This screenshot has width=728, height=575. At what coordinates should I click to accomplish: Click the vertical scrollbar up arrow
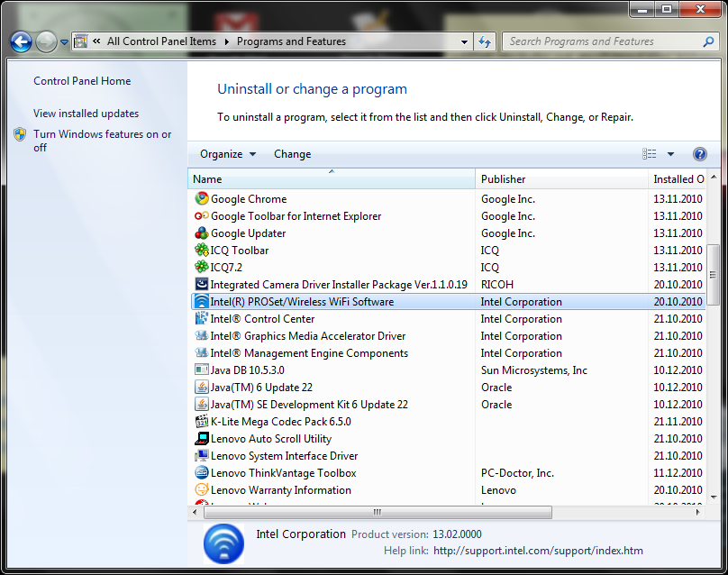click(714, 177)
